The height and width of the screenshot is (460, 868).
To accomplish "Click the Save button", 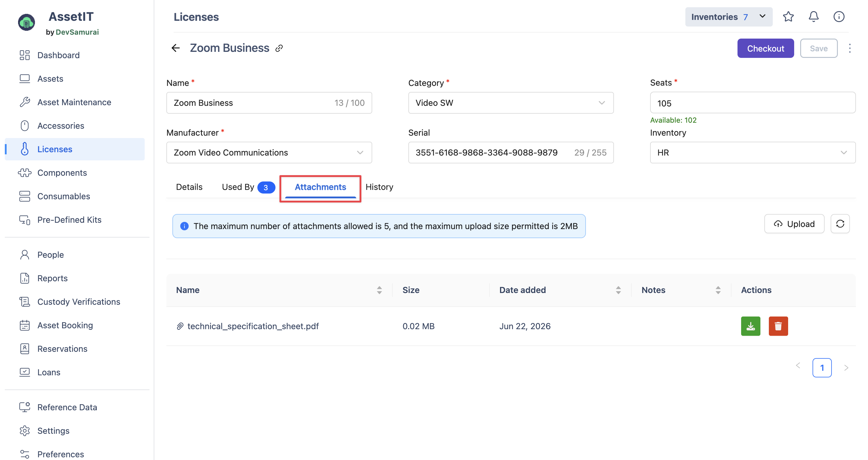I will 819,48.
